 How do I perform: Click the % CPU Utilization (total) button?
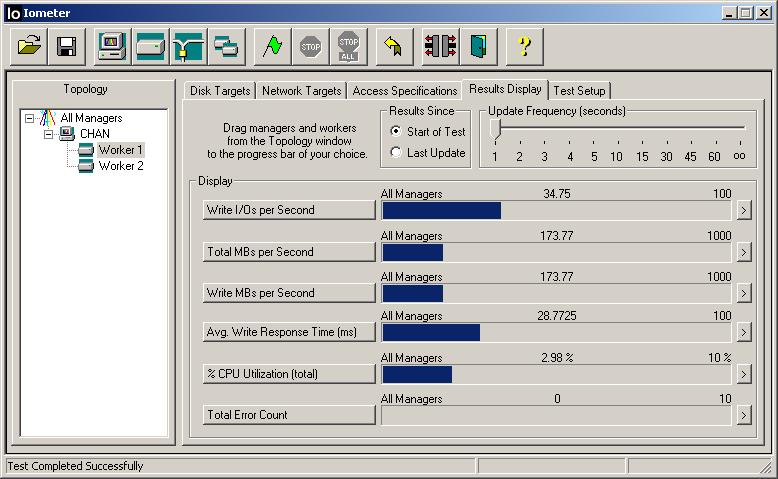[x=289, y=374]
